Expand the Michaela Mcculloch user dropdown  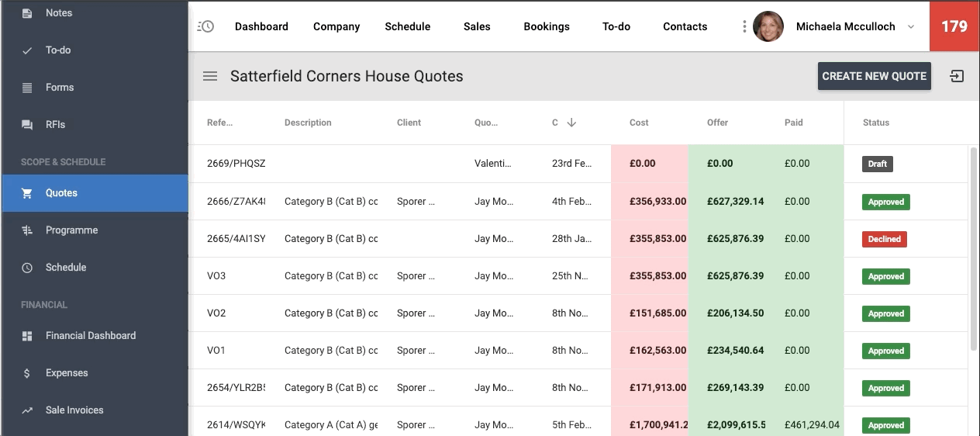(x=911, y=26)
